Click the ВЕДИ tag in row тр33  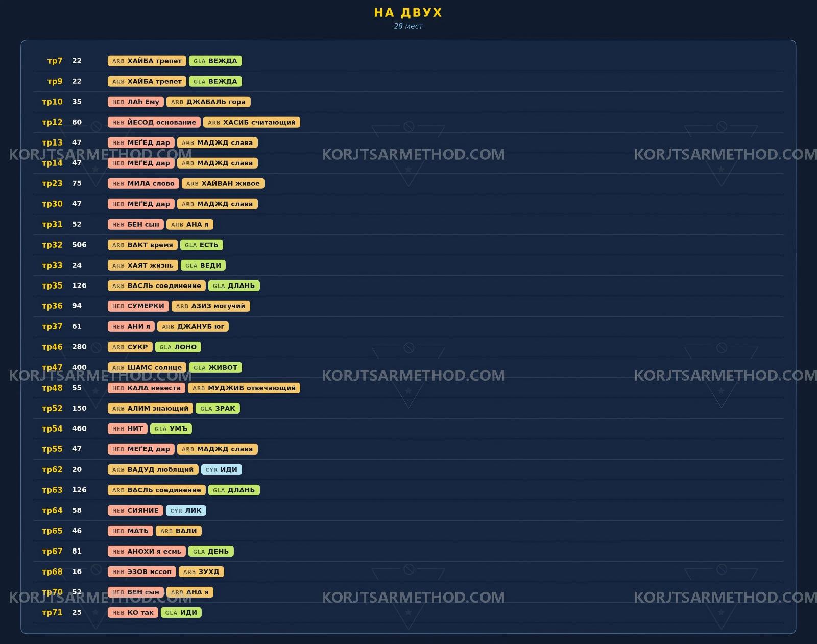click(203, 265)
